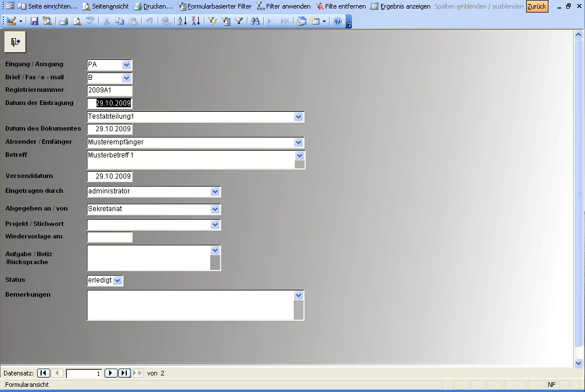Run the spelling check ABC icon
585x392 pixels.
(x=90, y=21)
